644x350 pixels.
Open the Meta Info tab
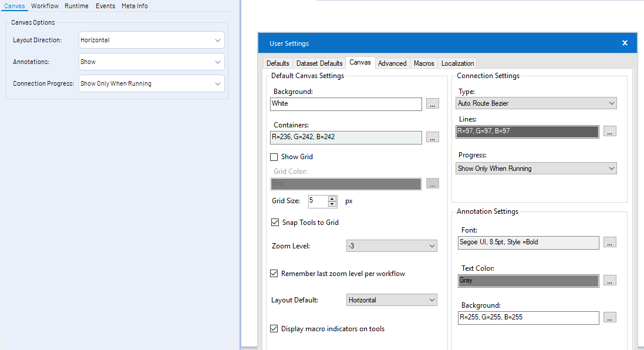pyautogui.click(x=134, y=6)
